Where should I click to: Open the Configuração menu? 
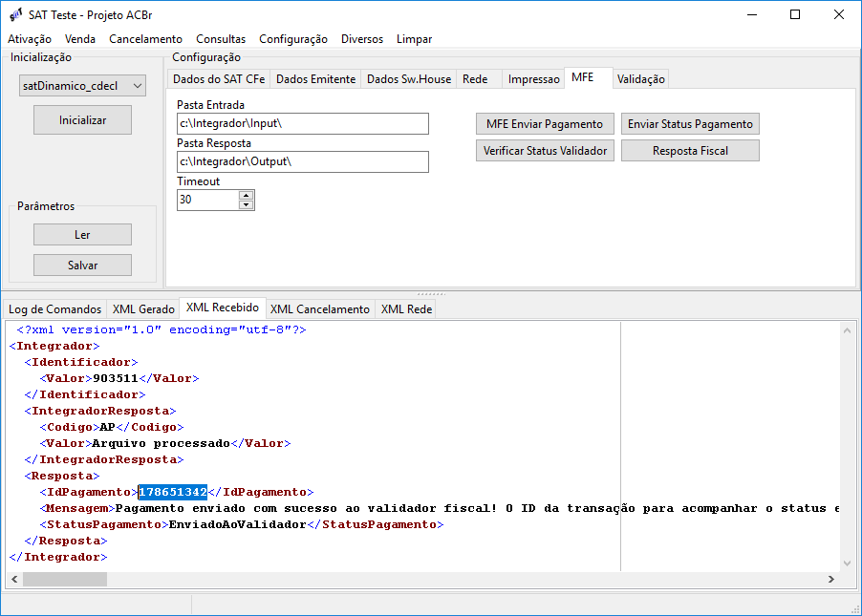[293, 39]
